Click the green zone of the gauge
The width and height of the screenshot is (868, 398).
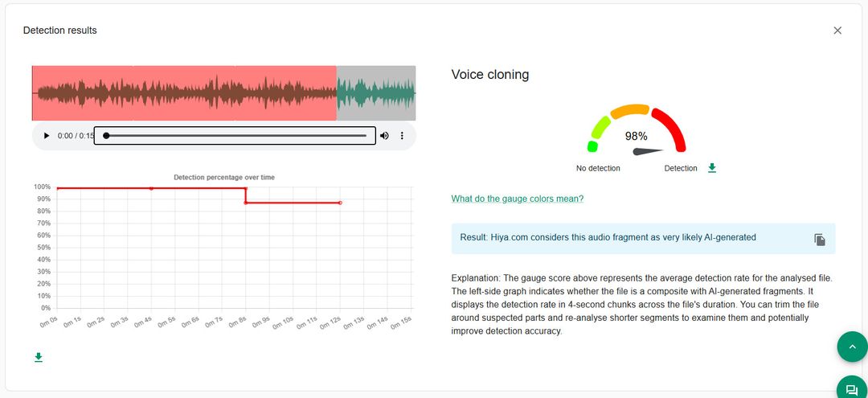click(599, 130)
